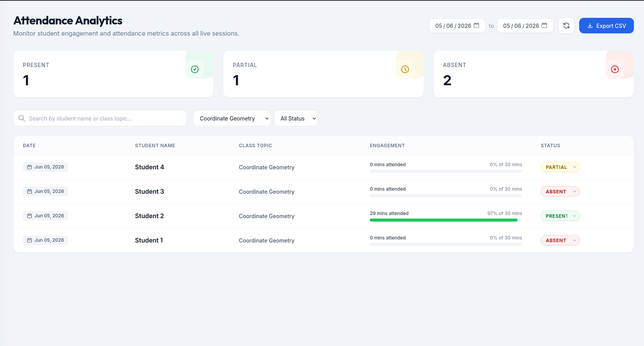644x346 pixels.
Task: Open the start date calendar picker icon
Action: tap(476, 26)
